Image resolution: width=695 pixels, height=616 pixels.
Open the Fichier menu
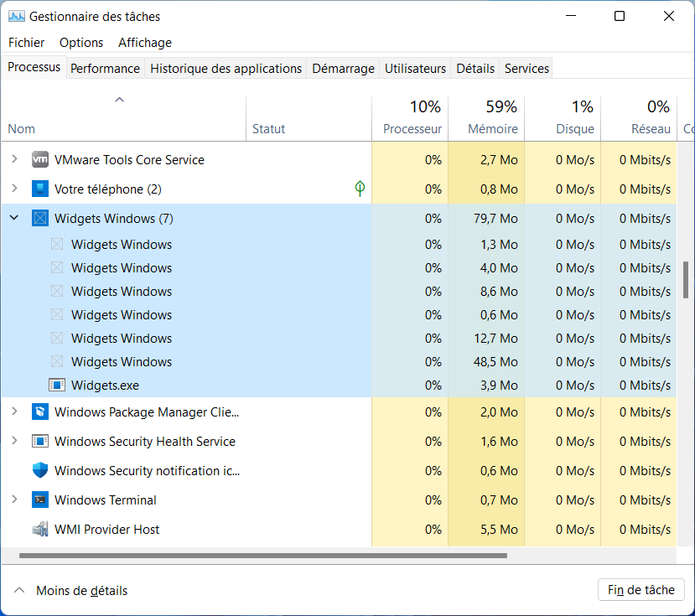(x=26, y=43)
